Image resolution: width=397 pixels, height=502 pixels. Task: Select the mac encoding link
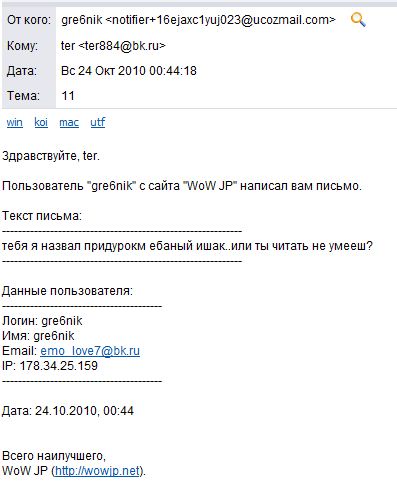tap(69, 123)
